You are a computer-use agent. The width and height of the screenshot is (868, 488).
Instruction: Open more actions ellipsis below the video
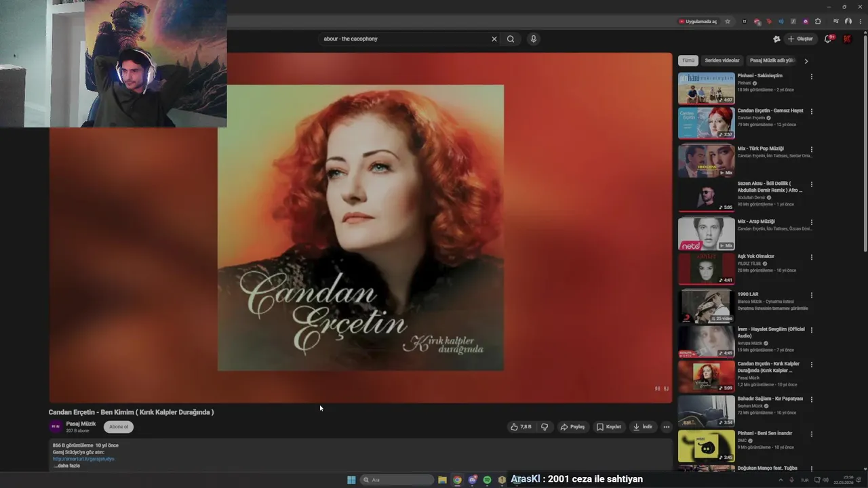click(666, 427)
